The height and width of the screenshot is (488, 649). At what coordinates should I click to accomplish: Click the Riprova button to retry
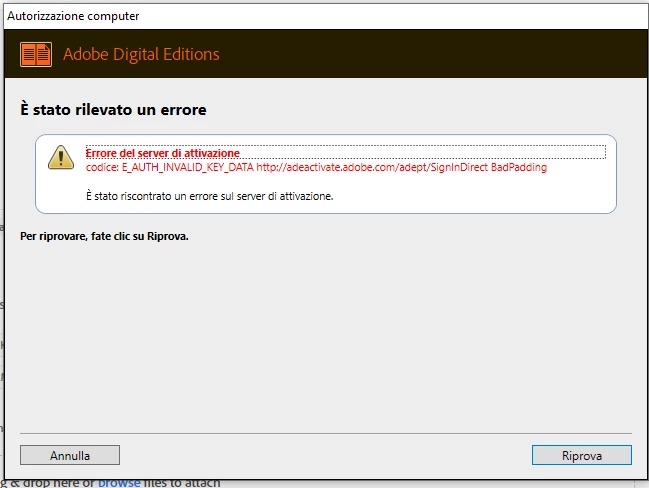[x=582, y=455]
